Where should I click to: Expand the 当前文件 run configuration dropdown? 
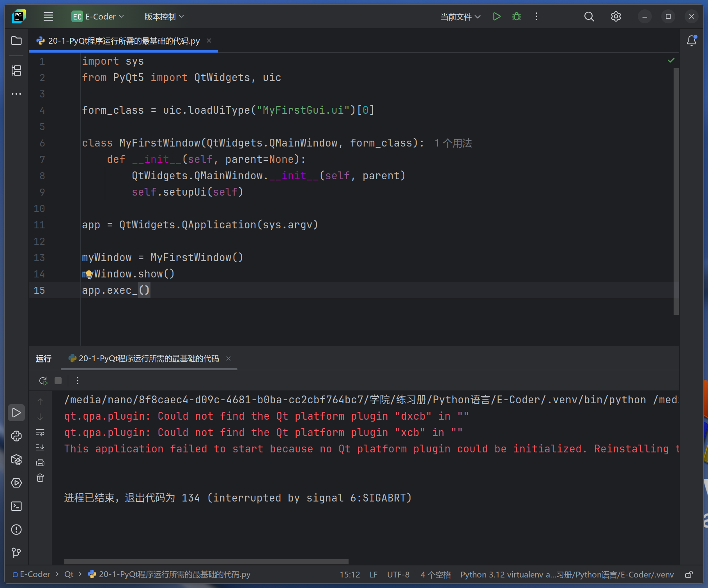click(x=460, y=16)
